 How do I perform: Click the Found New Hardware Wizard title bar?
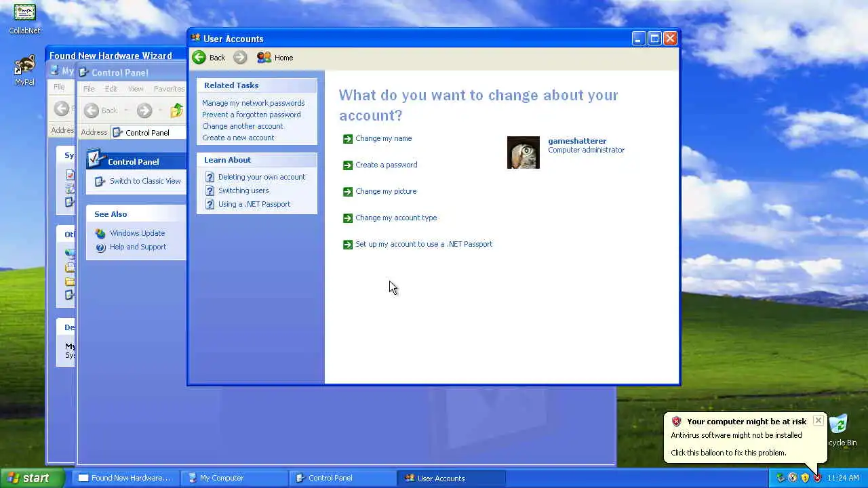tap(115, 56)
